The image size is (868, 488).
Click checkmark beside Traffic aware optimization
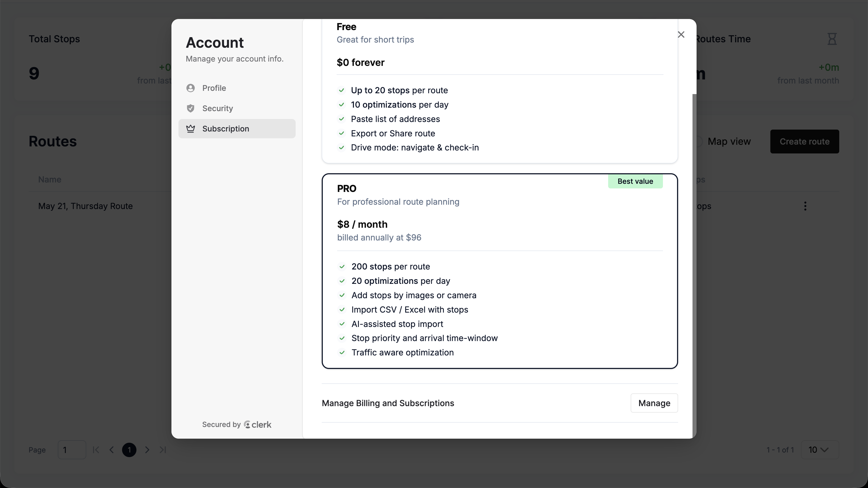pyautogui.click(x=342, y=353)
